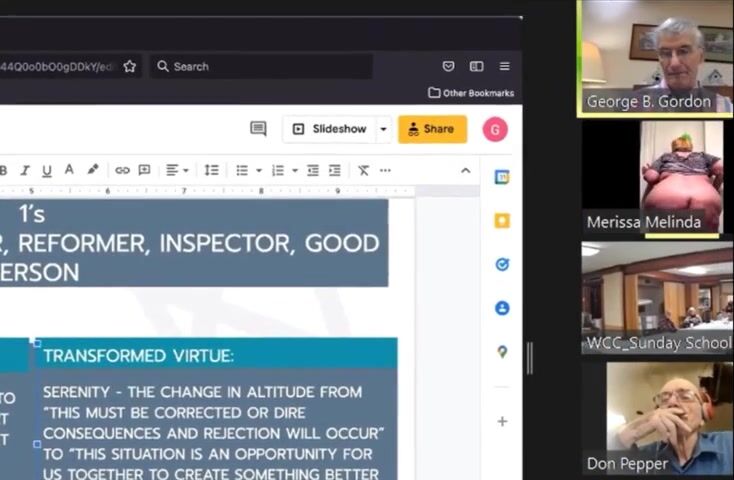
Task: Open Google Keep notes in sidebar
Action: pyautogui.click(x=502, y=221)
